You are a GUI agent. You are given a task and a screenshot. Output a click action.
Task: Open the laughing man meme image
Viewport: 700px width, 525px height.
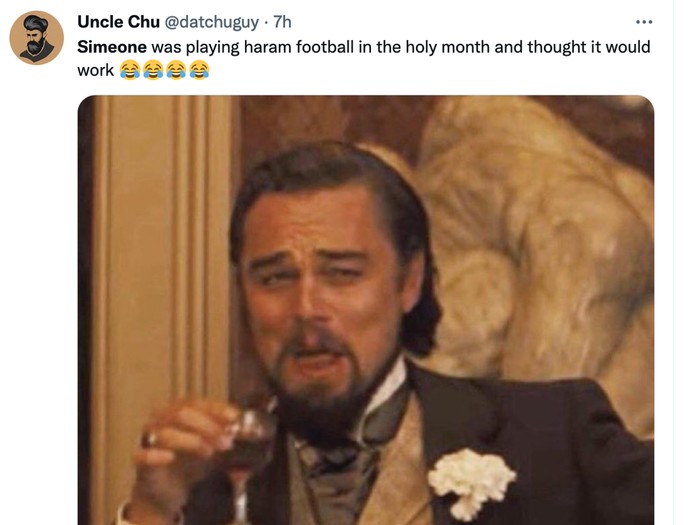tap(365, 310)
